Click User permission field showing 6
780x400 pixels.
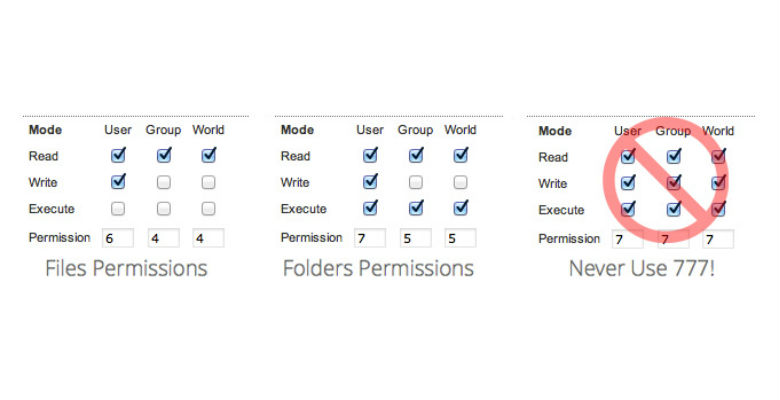[x=118, y=238]
